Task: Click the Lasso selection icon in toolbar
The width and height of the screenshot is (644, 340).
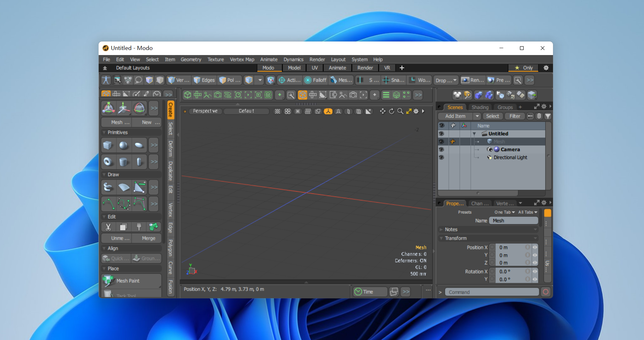Action: pos(138,80)
